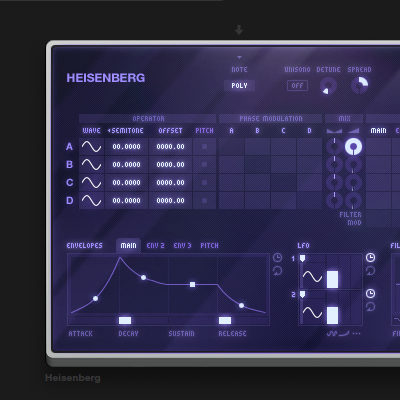Click the LFO 1 tempo sync clock icon

370,257
